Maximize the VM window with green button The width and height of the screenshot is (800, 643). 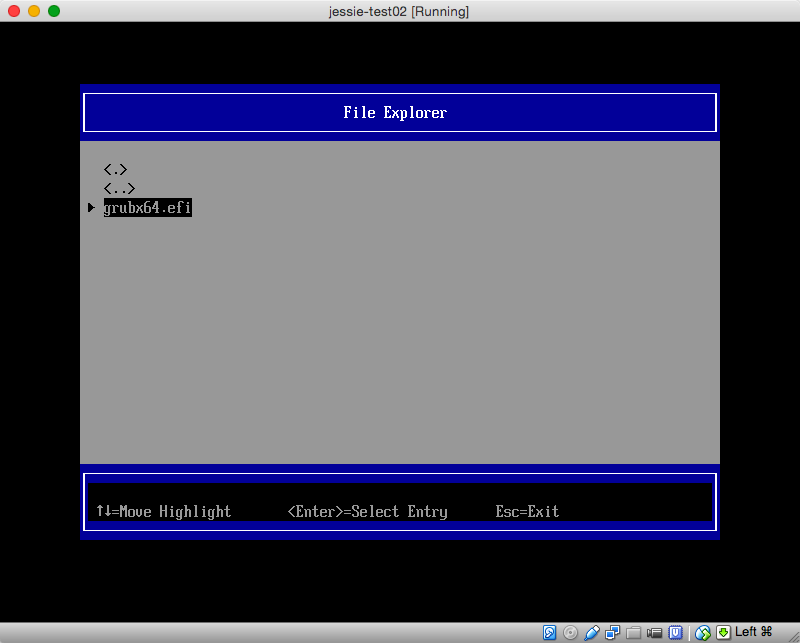pyautogui.click(x=54, y=11)
